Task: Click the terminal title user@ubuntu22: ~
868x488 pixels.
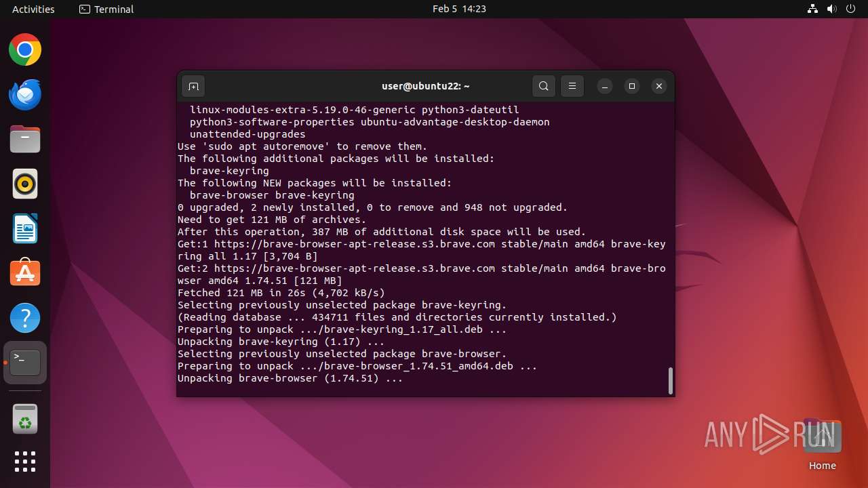Action: tap(426, 86)
